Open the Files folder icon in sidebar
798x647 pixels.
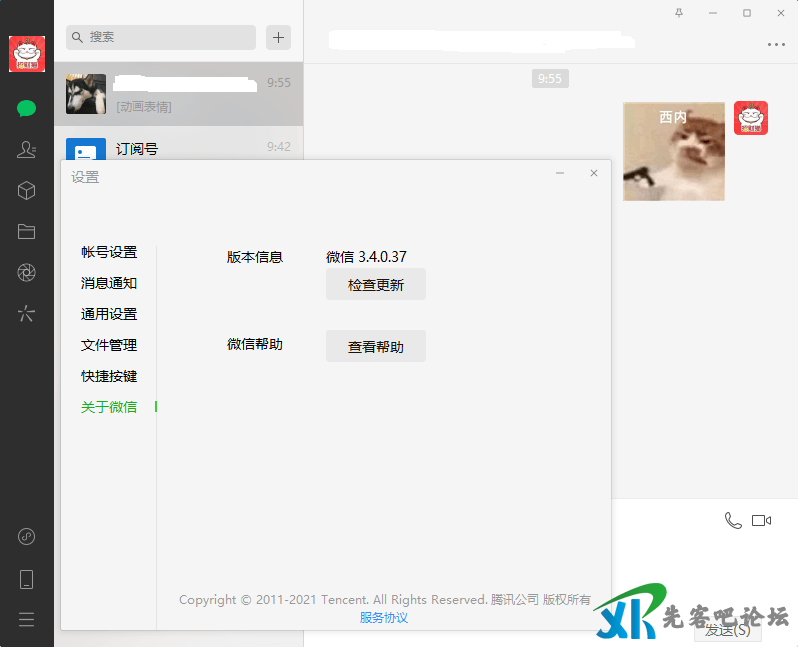point(27,232)
